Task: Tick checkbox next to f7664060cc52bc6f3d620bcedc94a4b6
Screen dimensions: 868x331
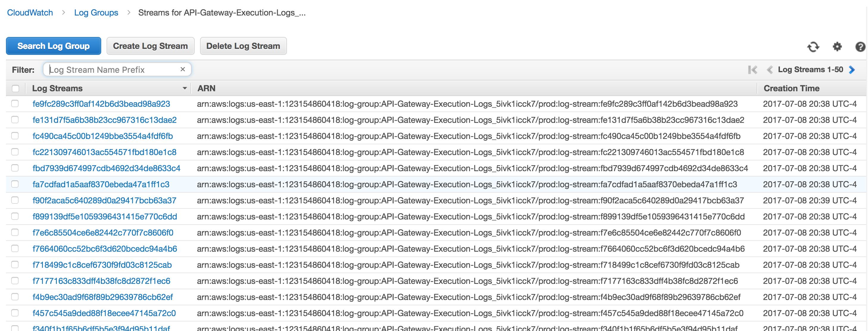Action: click(x=15, y=249)
